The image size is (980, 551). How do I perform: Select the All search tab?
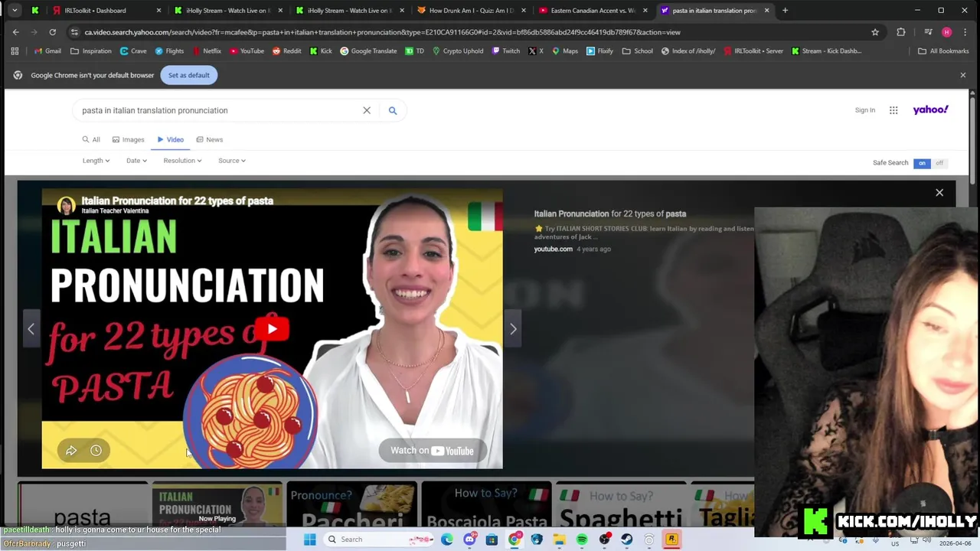pyautogui.click(x=91, y=139)
